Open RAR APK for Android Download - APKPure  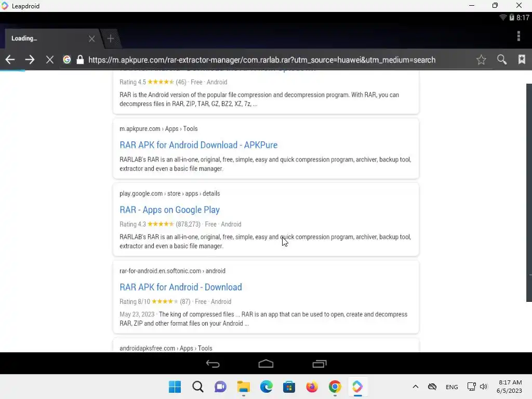(x=198, y=145)
